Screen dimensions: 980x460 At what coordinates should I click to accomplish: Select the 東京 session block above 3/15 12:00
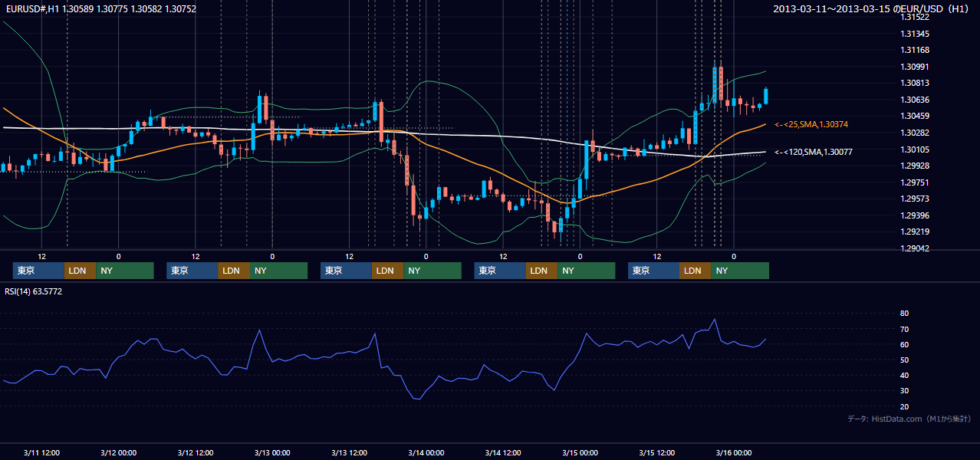[x=653, y=271]
